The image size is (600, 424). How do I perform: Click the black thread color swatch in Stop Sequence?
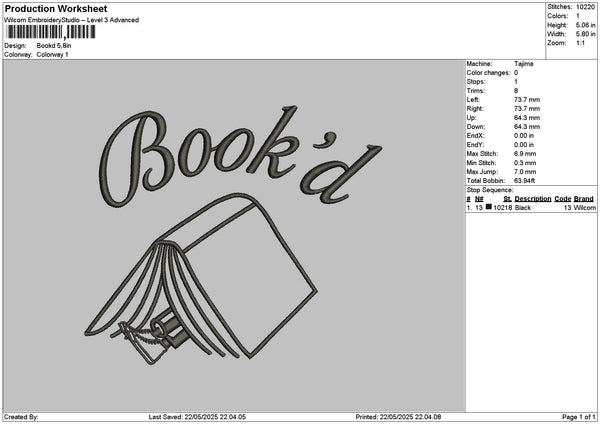click(x=489, y=207)
